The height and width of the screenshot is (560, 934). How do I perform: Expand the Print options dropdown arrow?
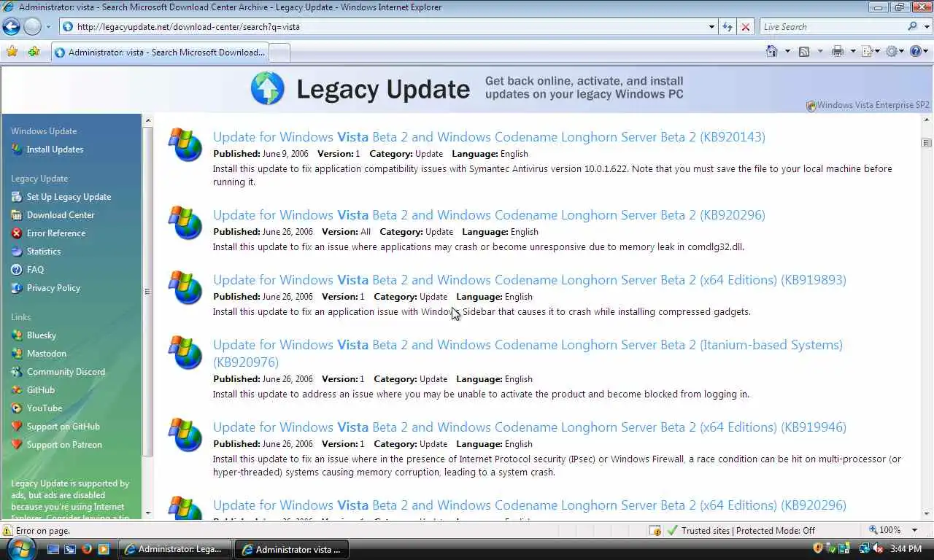(852, 51)
